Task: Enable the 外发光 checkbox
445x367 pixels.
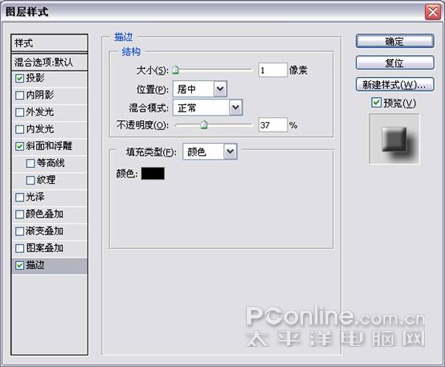Action: tap(19, 113)
